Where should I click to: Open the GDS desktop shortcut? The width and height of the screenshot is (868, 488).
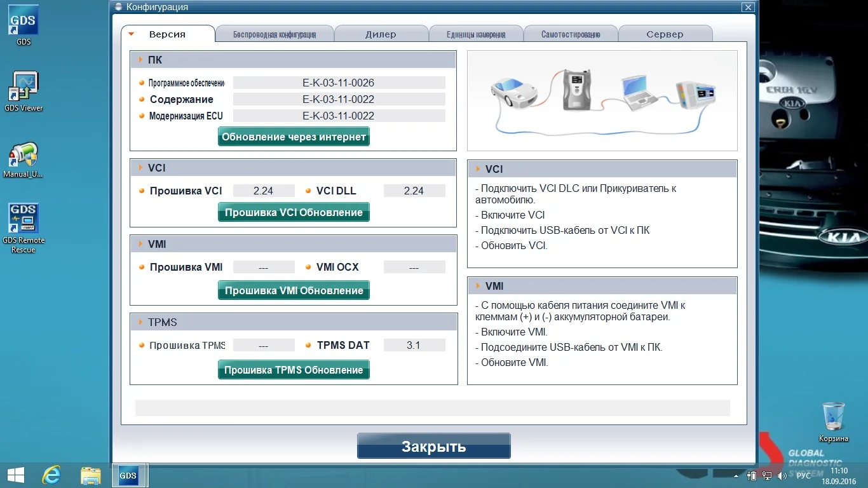[x=24, y=25]
